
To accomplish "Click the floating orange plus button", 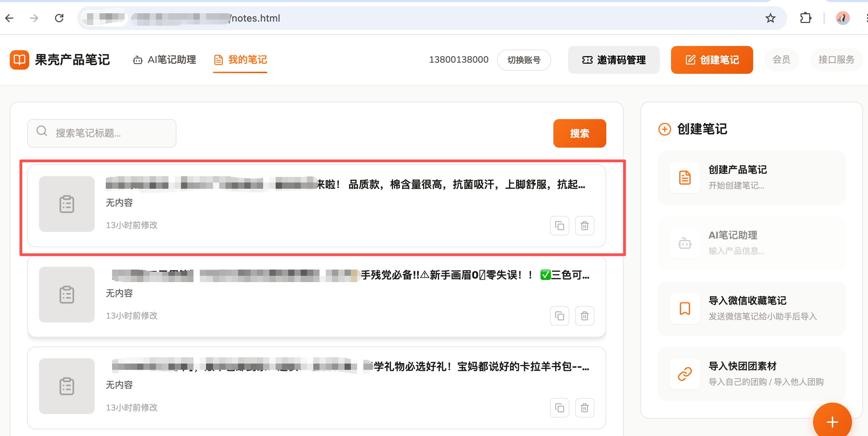I will pos(832,422).
